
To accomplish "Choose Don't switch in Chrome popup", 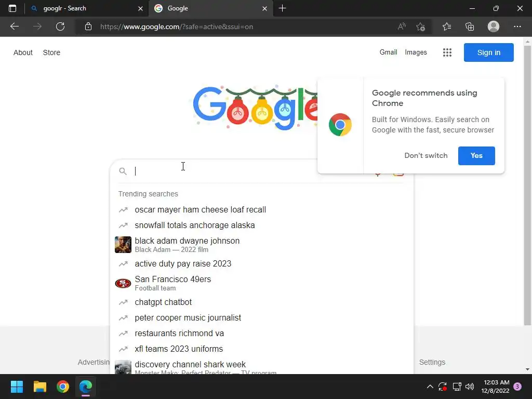I will (426, 156).
